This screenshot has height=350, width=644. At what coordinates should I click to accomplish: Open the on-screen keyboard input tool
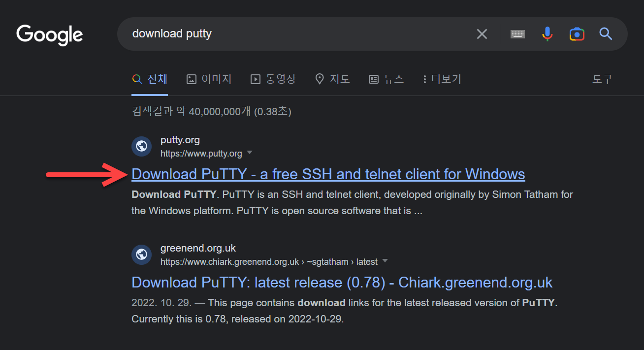(x=517, y=34)
